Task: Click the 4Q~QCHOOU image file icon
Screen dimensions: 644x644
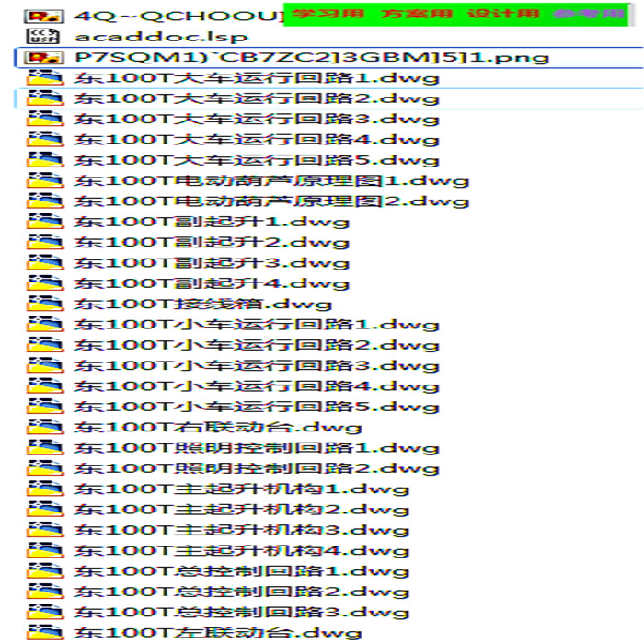Action: pos(44,17)
